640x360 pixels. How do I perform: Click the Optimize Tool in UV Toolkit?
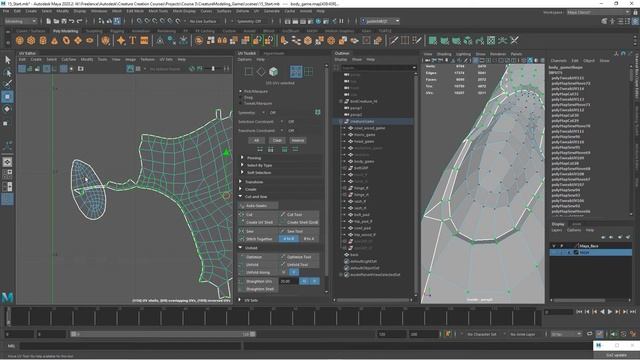pos(299,257)
